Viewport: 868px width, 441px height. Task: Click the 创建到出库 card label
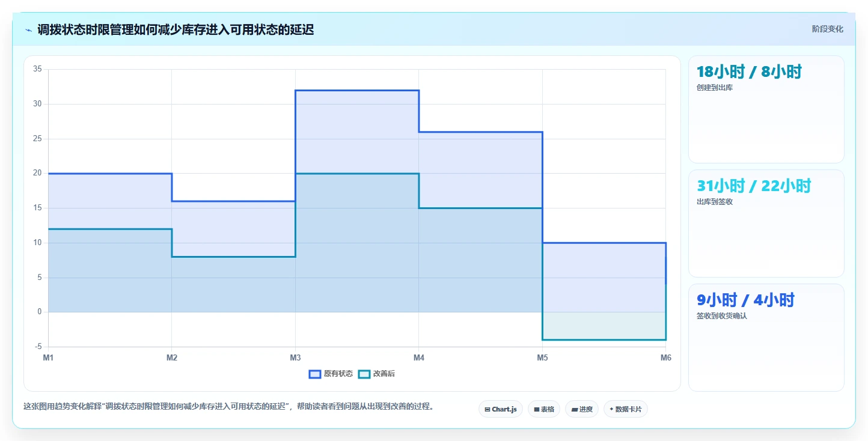[715, 88]
